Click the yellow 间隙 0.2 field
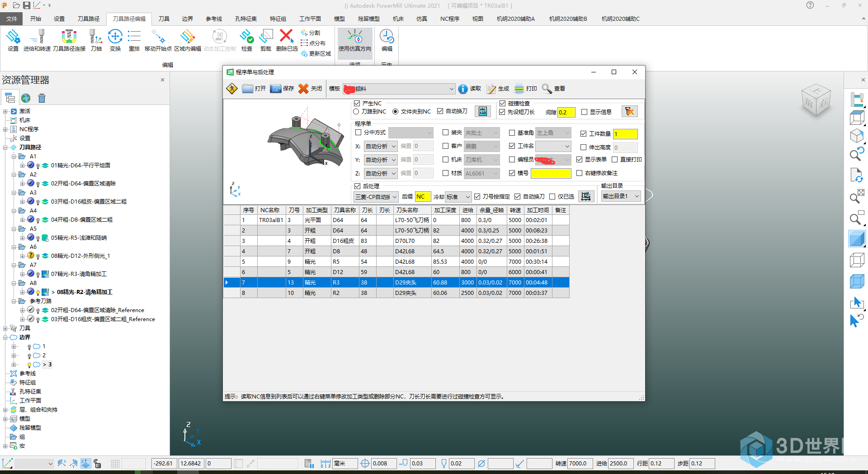The width and height of the screenshot is (868, 474). (566, 112)
